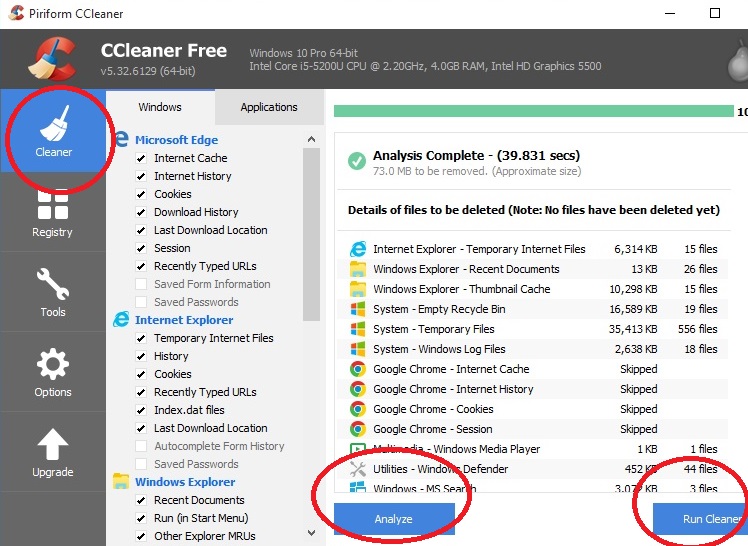Uncheck Temporary Internet Files
The image size is (748, 546).
coord(141,339)
